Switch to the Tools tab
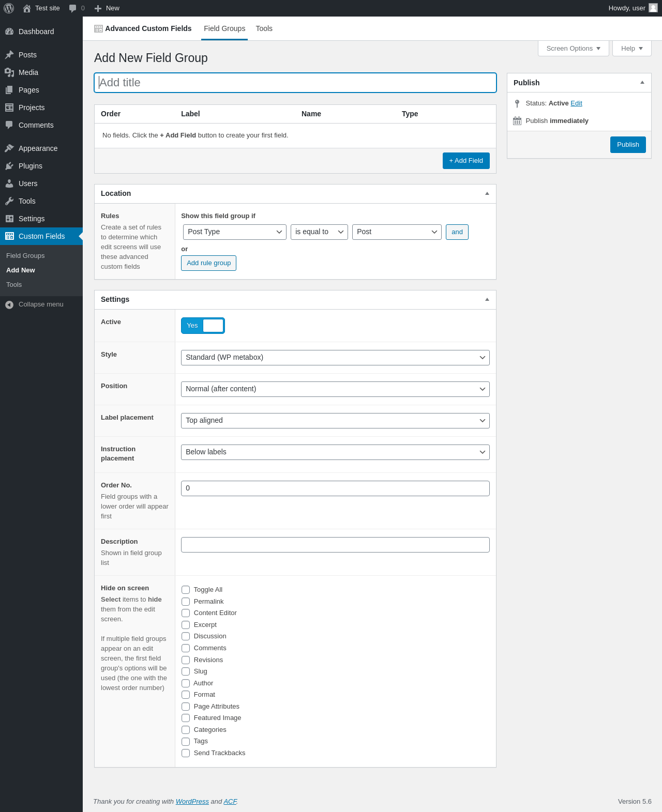Viewport: 662px width, 812px height. [x=264, y=29]
